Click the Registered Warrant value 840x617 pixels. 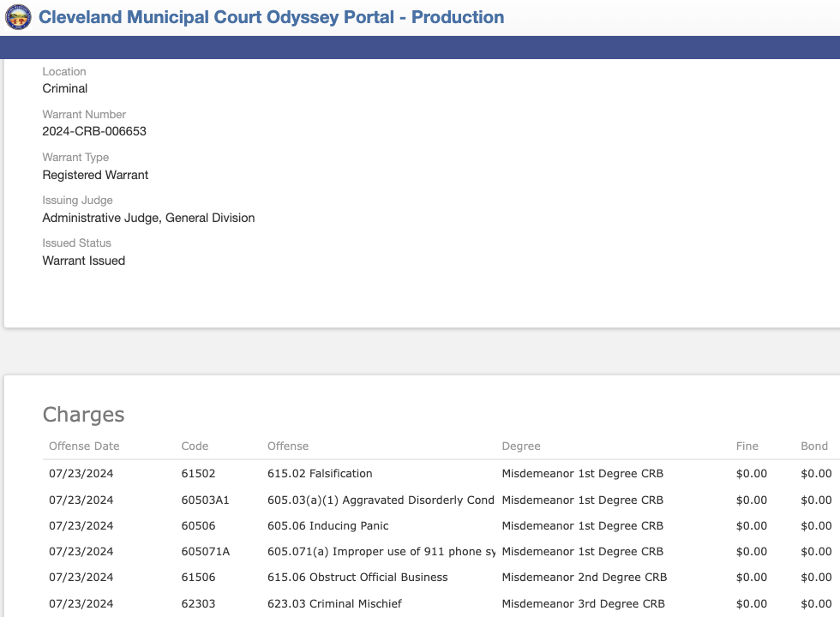[95, 175]
